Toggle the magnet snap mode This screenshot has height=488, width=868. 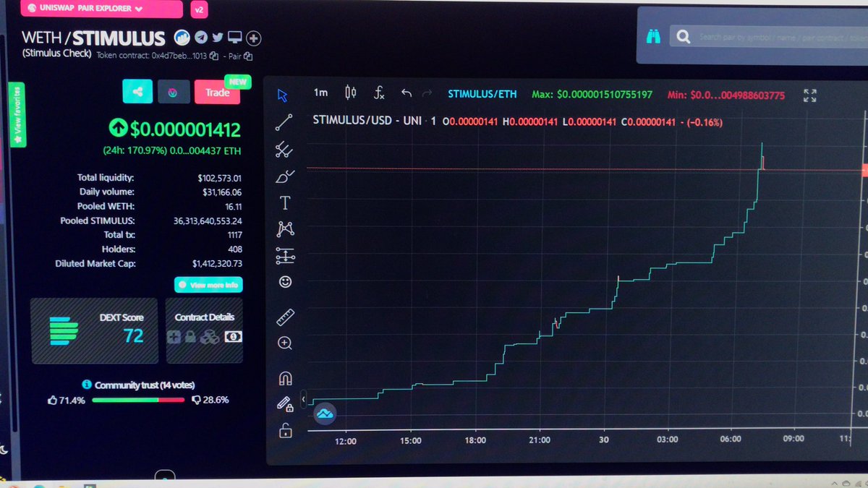pos(285,378)
